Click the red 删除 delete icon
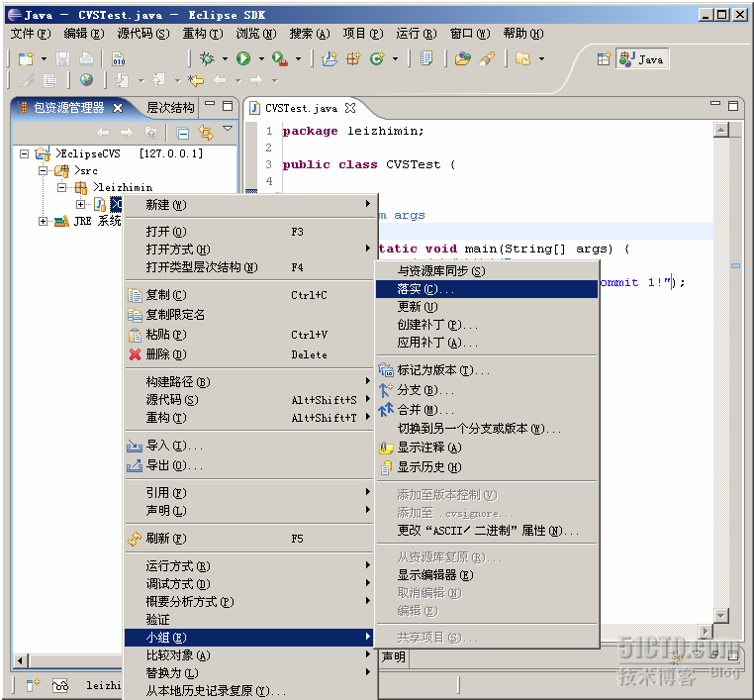Image resolution: width=754 pixels, height=700 pixels. (135, 354)
